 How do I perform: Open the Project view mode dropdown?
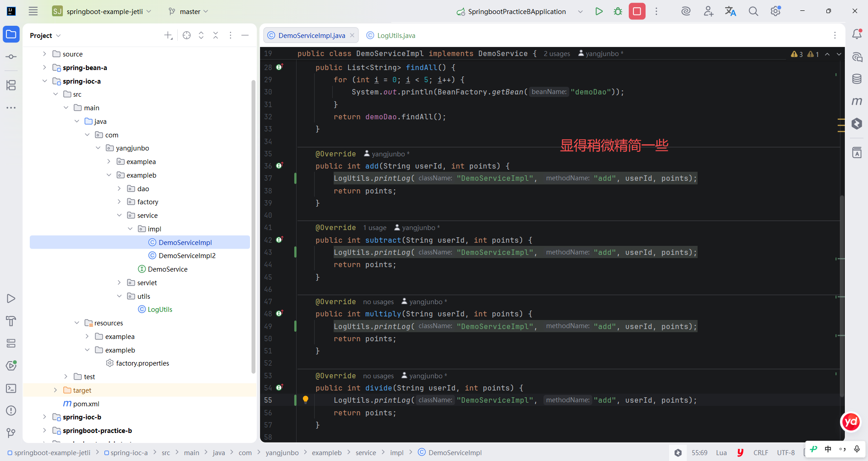(x=45, y=35)
